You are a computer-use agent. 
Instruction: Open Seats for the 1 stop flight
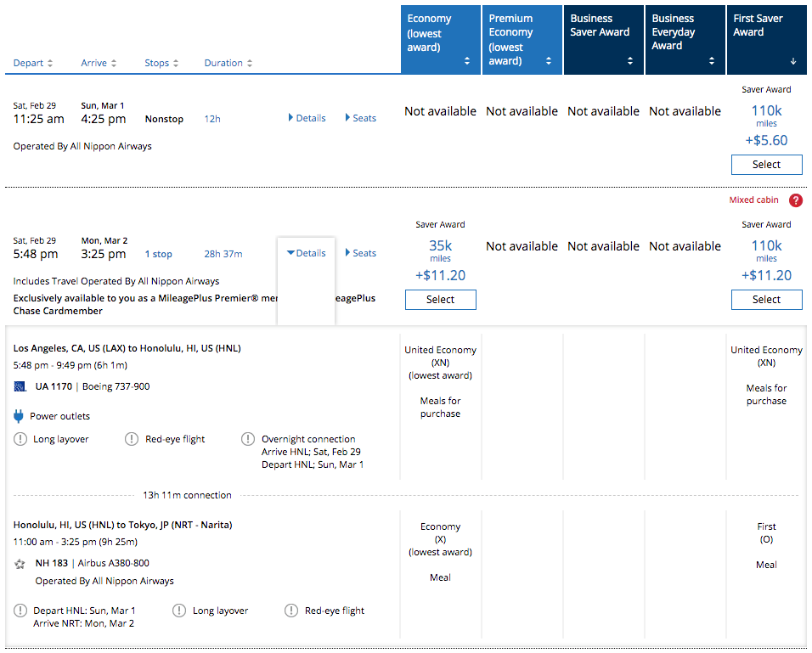coord(361,253)
